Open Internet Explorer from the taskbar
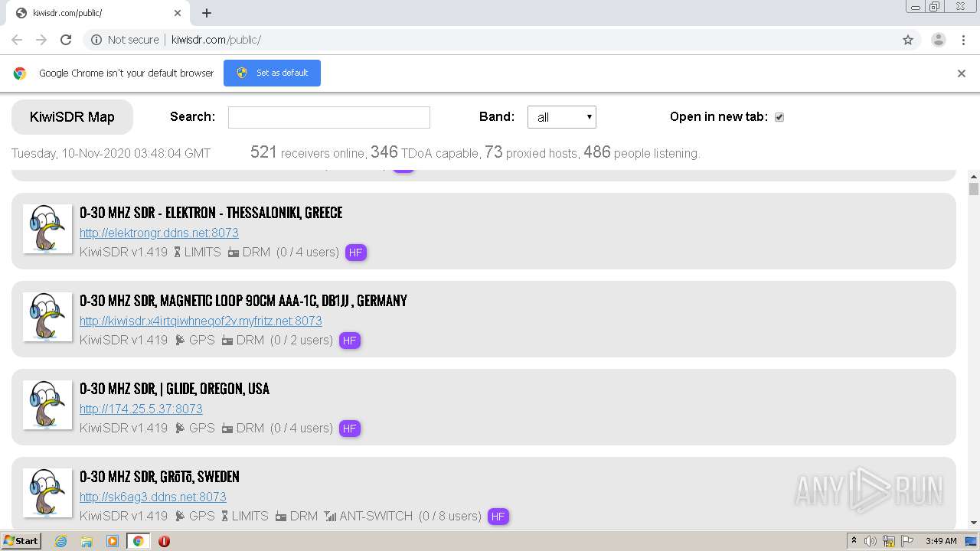980x551 pixels. 60,541
